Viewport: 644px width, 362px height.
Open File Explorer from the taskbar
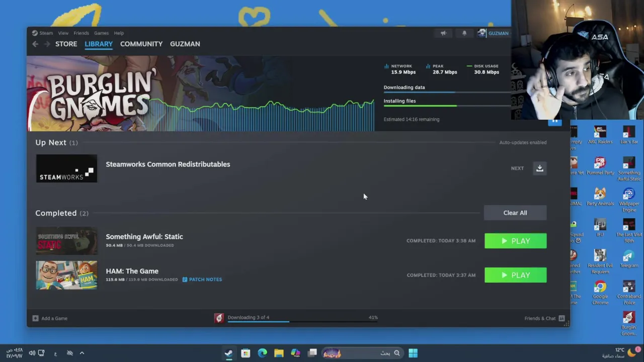(x=279, y=353)
